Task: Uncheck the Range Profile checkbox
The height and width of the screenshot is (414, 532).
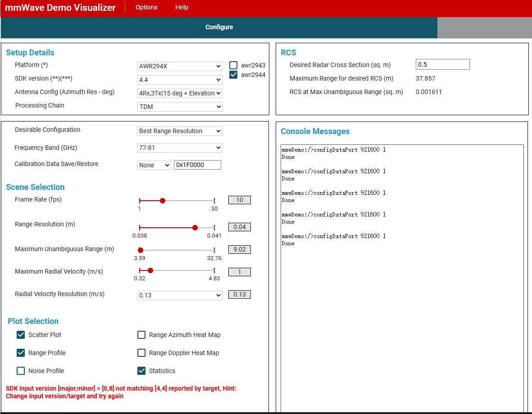Action: click(21, 353)
